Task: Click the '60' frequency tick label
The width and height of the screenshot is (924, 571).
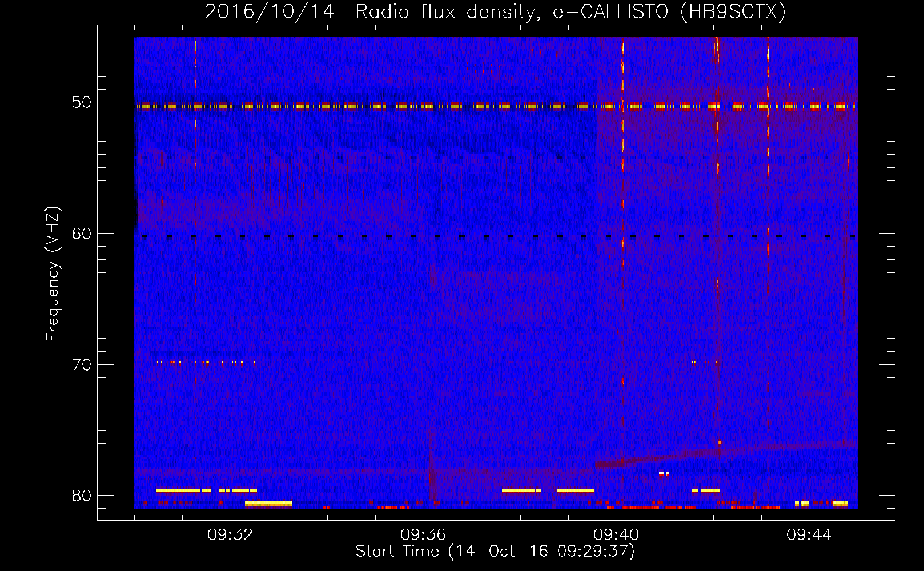Action: [x=82, y=234]
